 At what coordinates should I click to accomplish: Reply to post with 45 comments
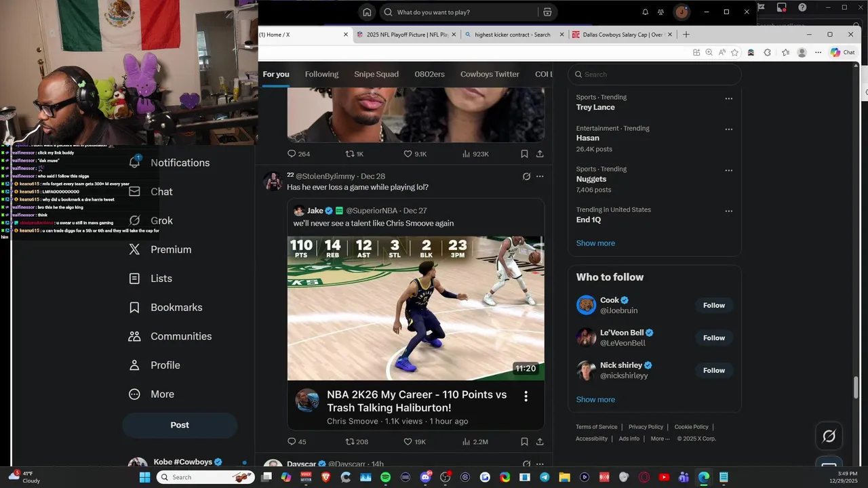click(x=297, y=442)
